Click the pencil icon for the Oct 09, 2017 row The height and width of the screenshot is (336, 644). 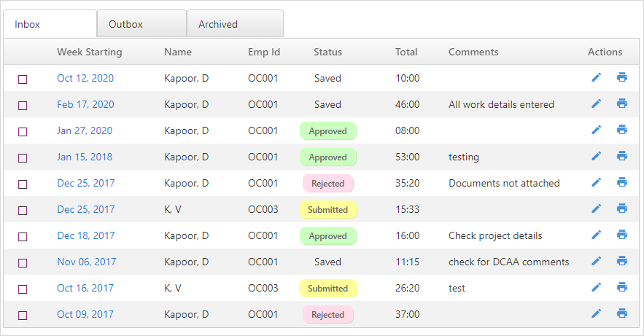pos(597,313)
